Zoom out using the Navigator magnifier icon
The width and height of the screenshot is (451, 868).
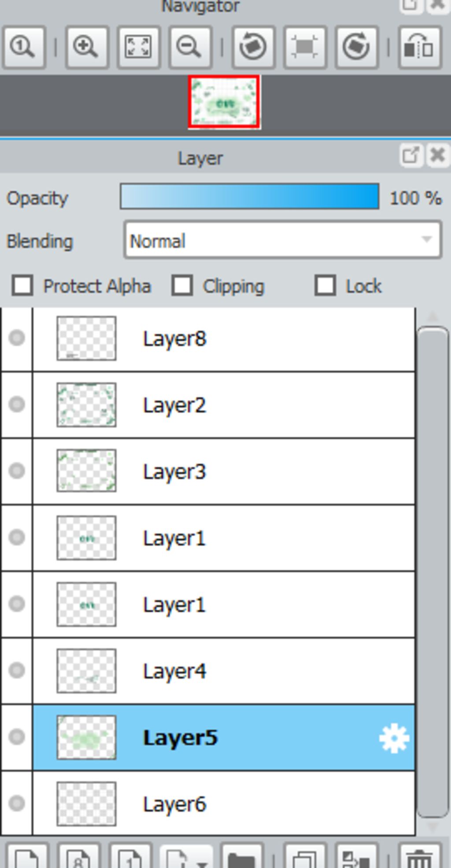[190, 48]
